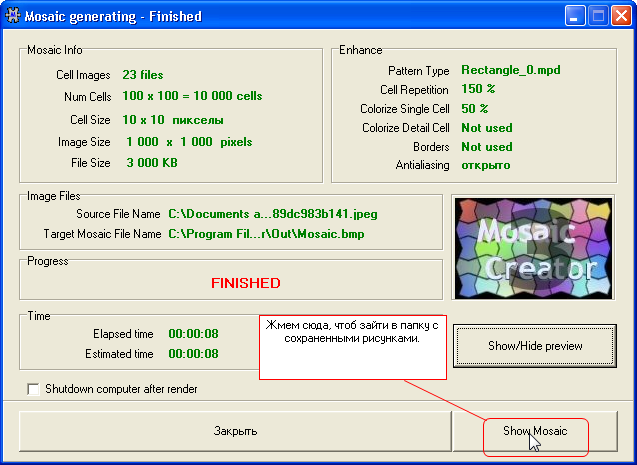The image size is (637, 465).
Task: Click the '23 files' Cell Images value
Action: pyautogui.click(x=143, y=75)
